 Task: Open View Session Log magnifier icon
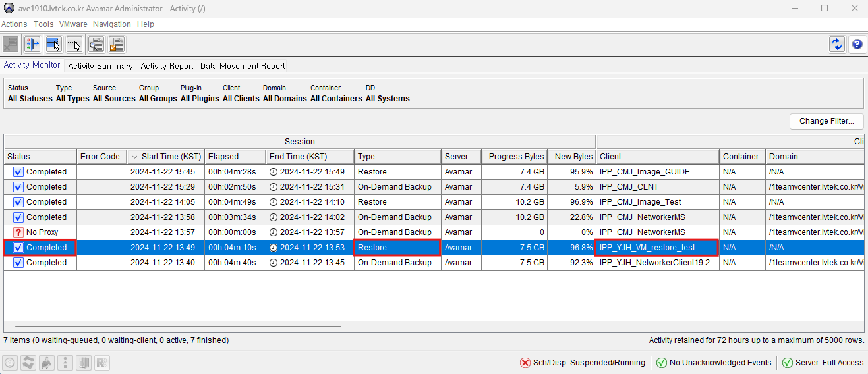(x=96, y=44)
